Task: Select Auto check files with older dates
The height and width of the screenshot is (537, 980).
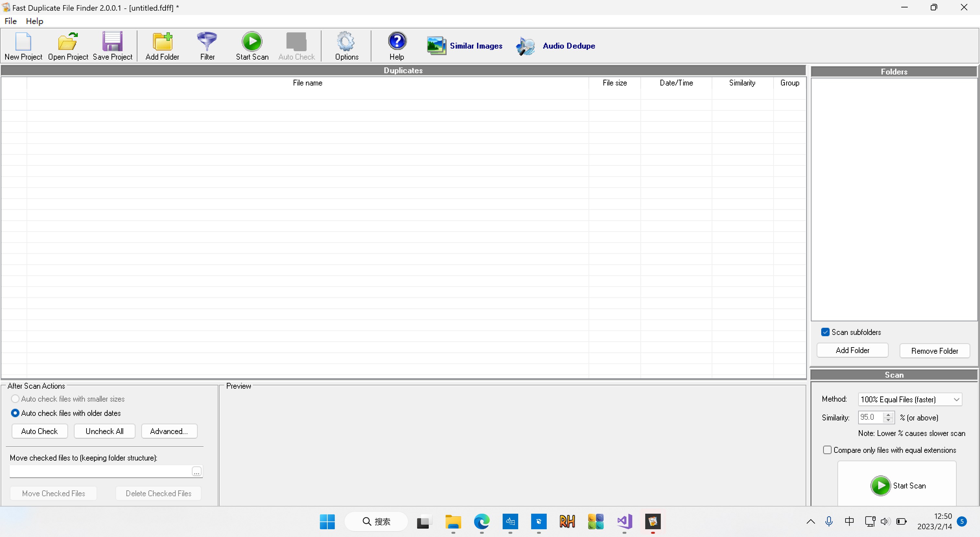Action: coord(15,413)
